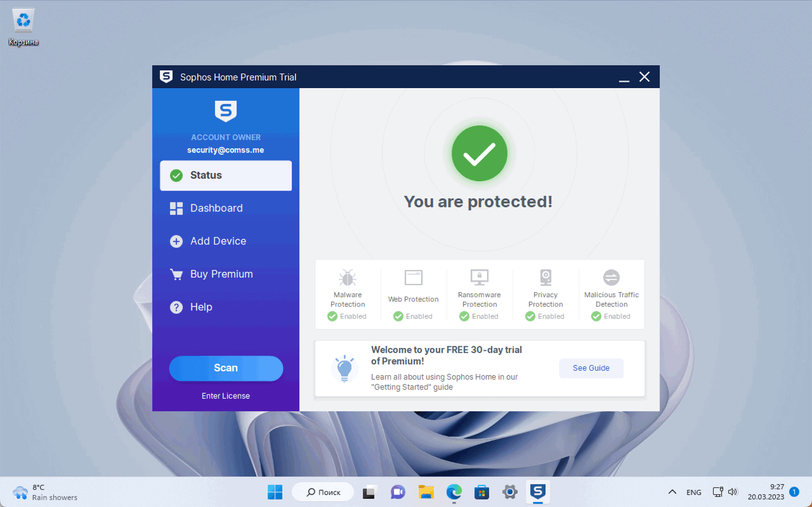Open the Recycle Bin desktop icon
Screen dimensions: 812x507
(23, 28)
